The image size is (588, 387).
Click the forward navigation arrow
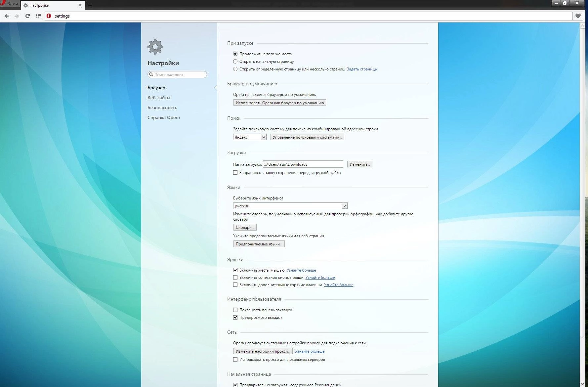pyautogui.click(x=17, y=16)
